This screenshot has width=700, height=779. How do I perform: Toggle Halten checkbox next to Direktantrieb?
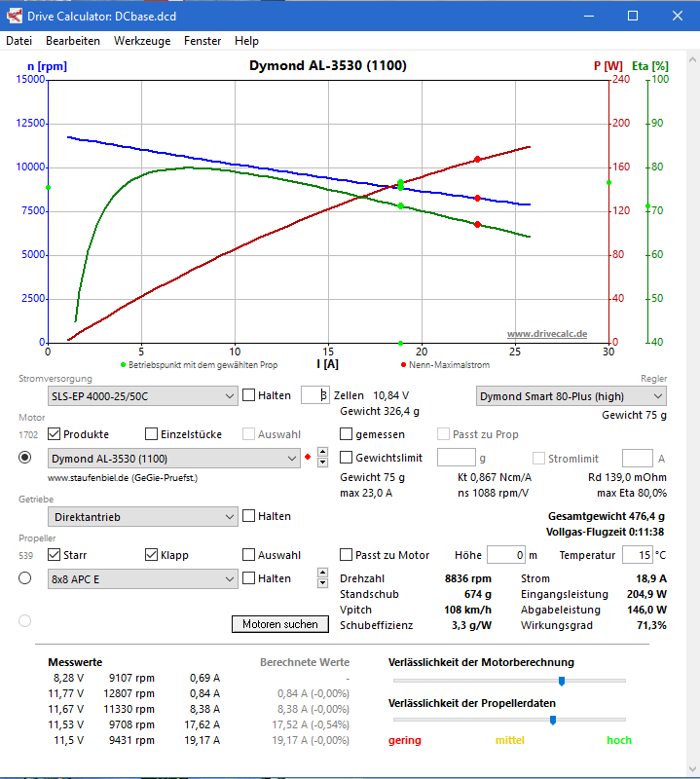pos(249,516)
